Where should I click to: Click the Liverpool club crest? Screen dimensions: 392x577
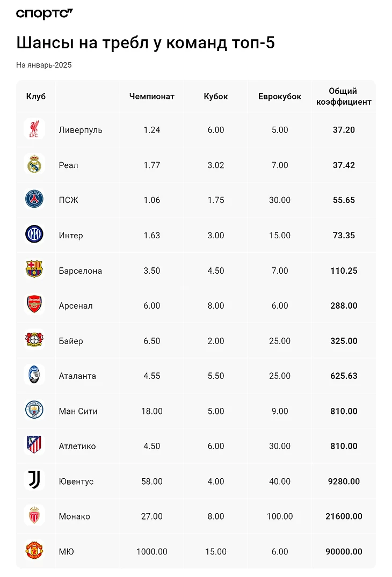[x=34, y=129]
